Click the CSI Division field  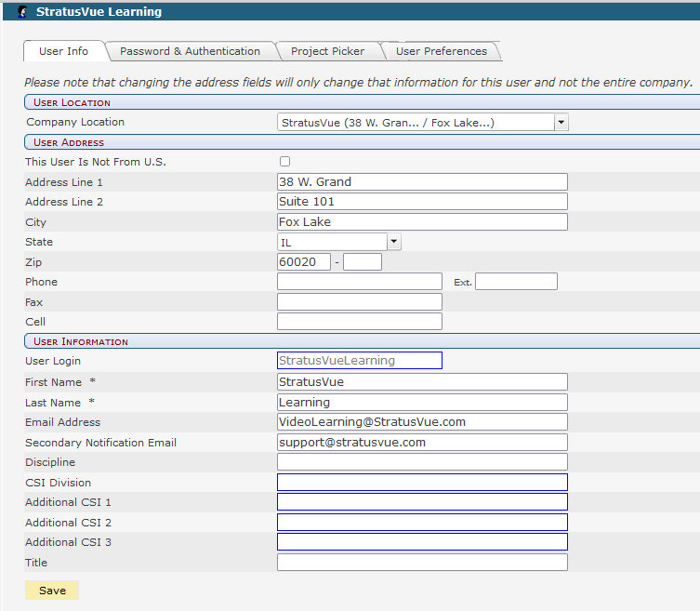click(x=422, y=483)
